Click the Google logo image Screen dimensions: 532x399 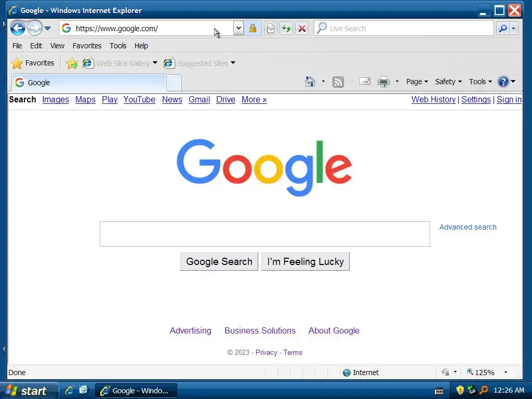tap(264, 168)
